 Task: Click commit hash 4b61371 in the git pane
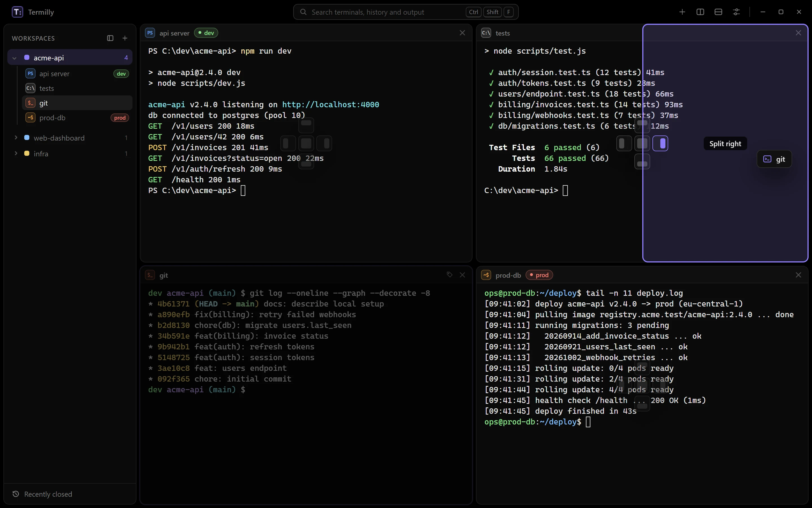(173, 304)
